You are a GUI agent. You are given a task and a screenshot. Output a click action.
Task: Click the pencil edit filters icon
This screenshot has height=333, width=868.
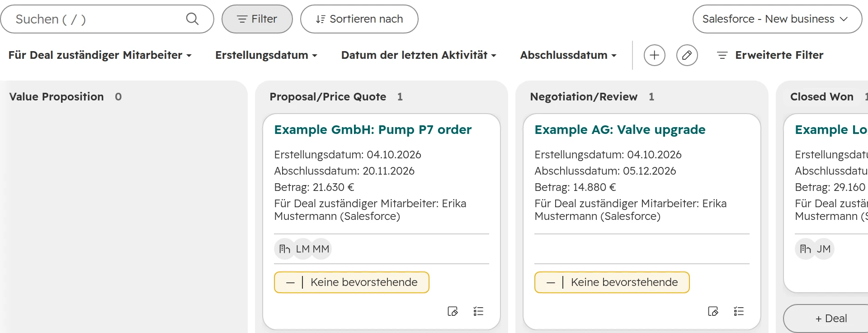click(687, 55)
